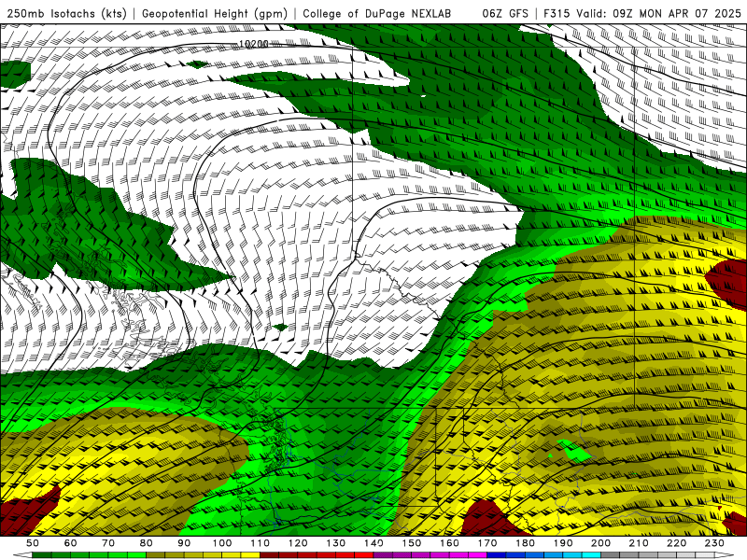This screenshot has width=747, height=560.
Task: Select the bright cyan swatch just before 200
Action: coord(591,555)
